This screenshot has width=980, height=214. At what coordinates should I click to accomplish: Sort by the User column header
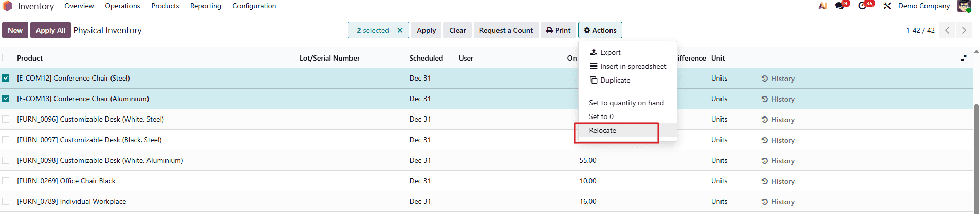pyautogui.click(x=466, y=58)
